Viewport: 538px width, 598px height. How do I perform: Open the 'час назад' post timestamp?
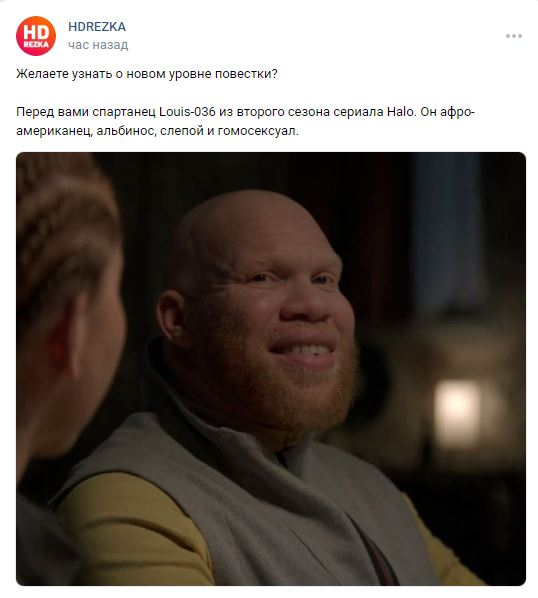pos(98,45)
